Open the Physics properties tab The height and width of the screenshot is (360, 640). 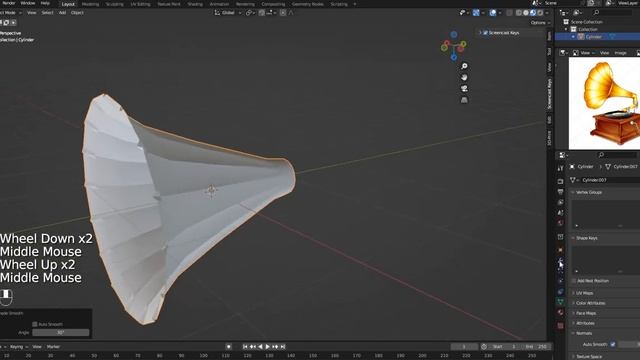560,281
